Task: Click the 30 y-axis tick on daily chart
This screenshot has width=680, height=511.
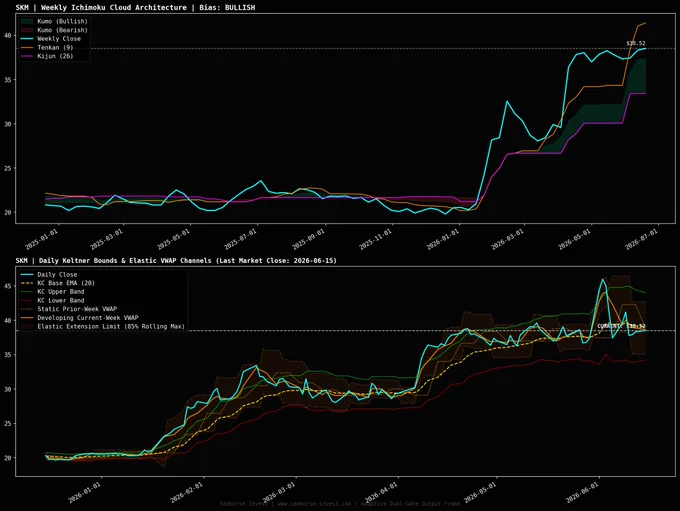Action: coord(7,390)
